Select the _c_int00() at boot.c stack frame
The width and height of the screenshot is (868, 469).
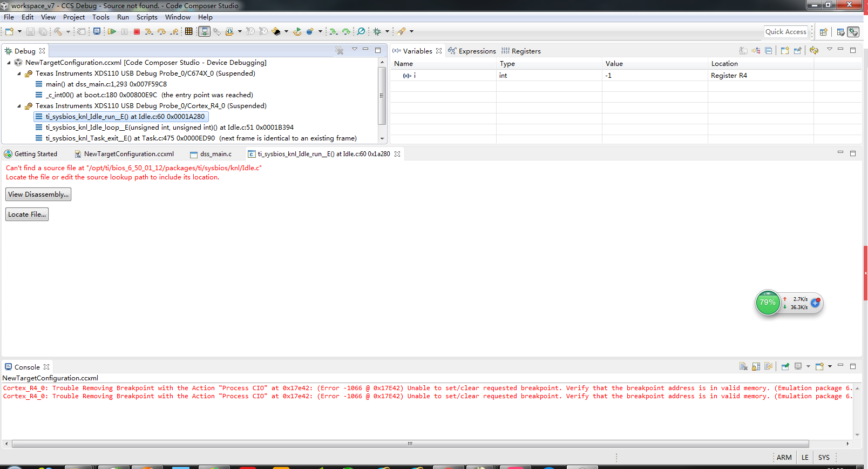pos(144,95)
